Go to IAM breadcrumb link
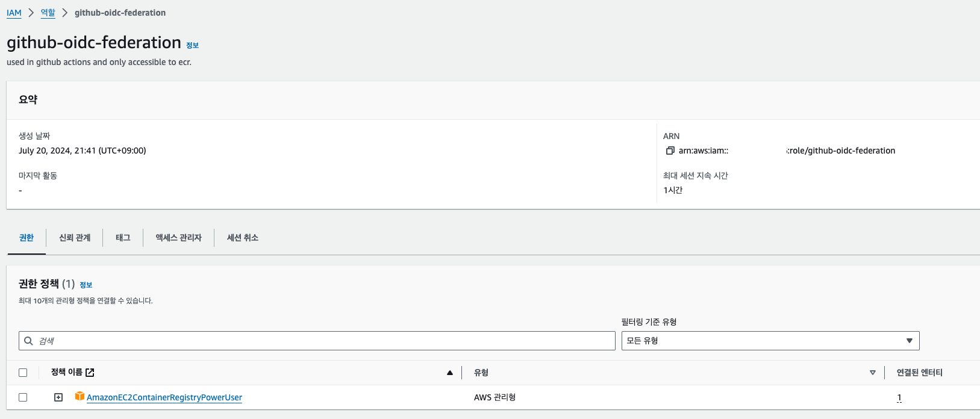The width and height of the screenshot is (980, 419). pyautogui.click(x=14, y=13)
